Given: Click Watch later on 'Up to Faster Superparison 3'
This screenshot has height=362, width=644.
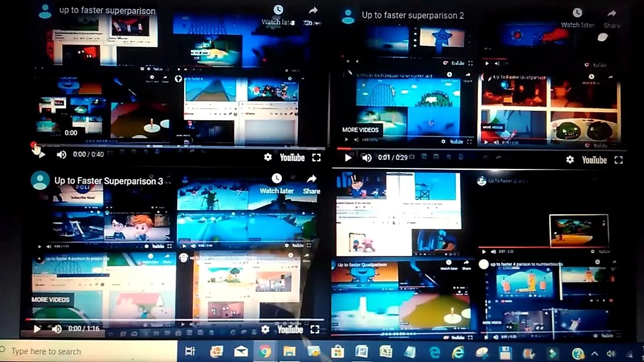Looking at the screenshot, I should 277,184.
